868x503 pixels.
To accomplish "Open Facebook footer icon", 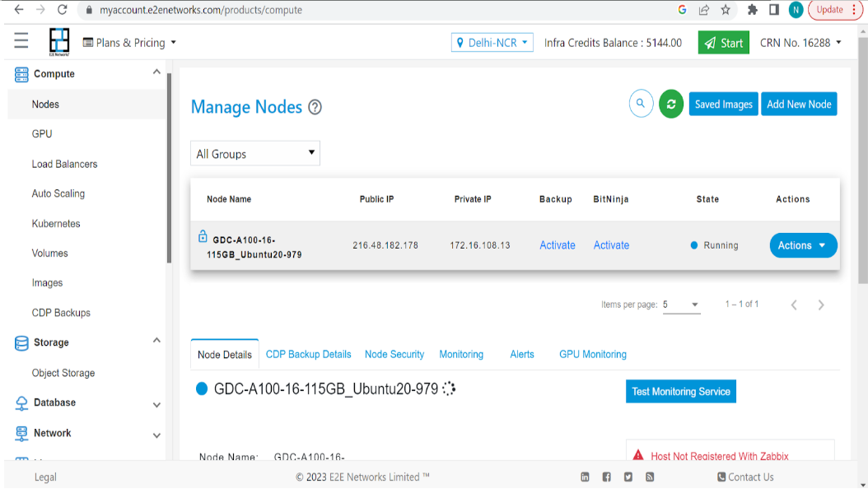I will pyautogui.click(x=606, y=477).
